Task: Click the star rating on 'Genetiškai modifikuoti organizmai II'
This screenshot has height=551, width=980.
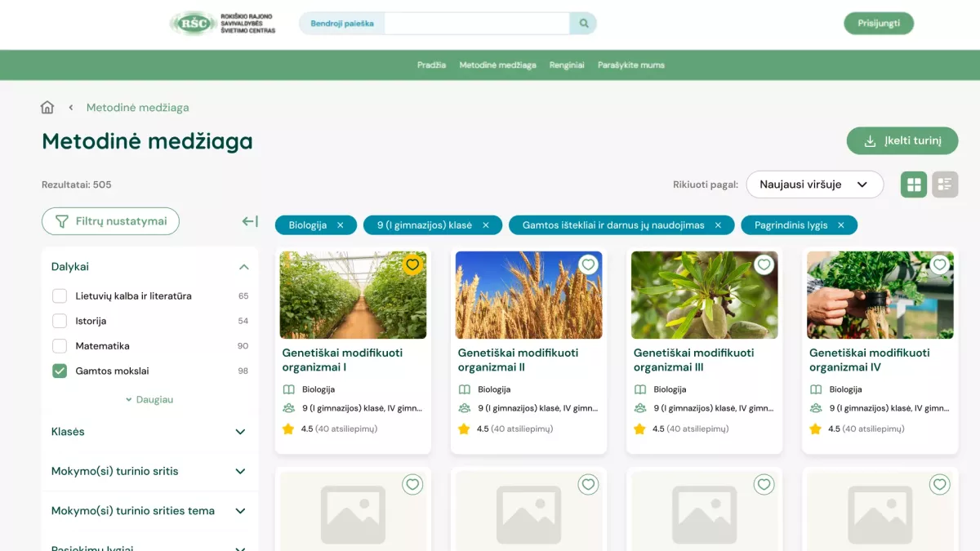Action: pyautogui.click(x=463, y=428)
